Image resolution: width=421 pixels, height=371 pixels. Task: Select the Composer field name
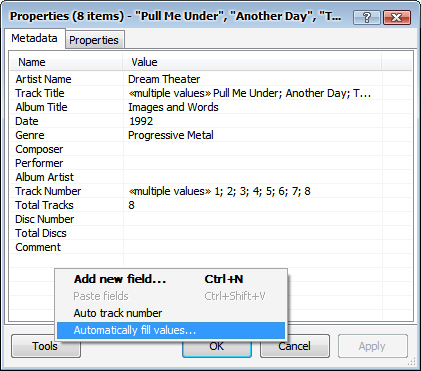(x=39, y=149)
